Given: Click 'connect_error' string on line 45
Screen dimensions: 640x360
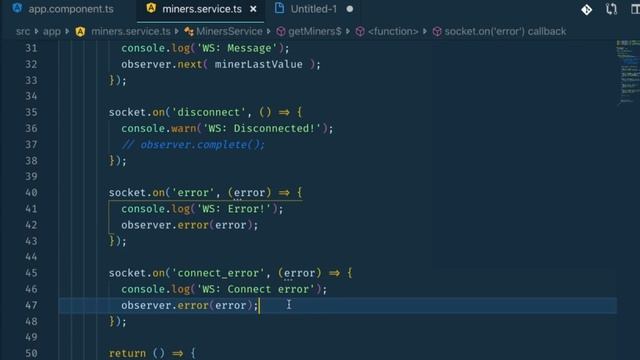Looking at the screenshot, I should tap(218, 273).
